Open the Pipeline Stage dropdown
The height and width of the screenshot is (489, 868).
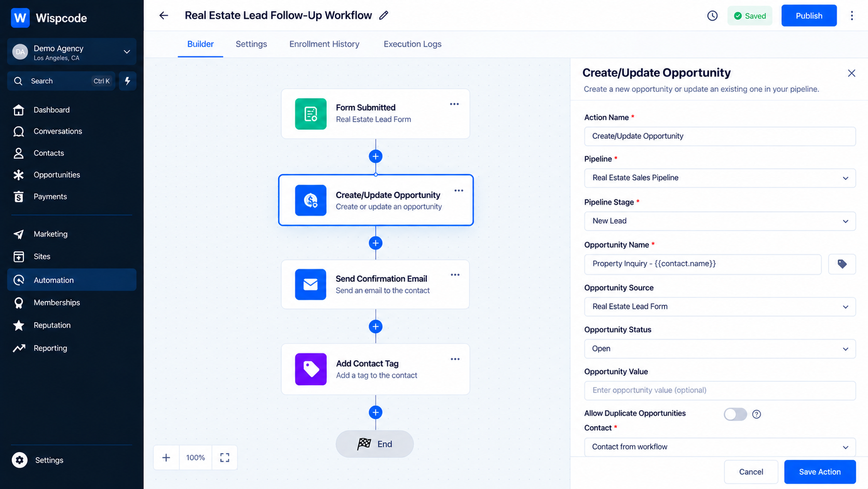(x=720, y=221)
